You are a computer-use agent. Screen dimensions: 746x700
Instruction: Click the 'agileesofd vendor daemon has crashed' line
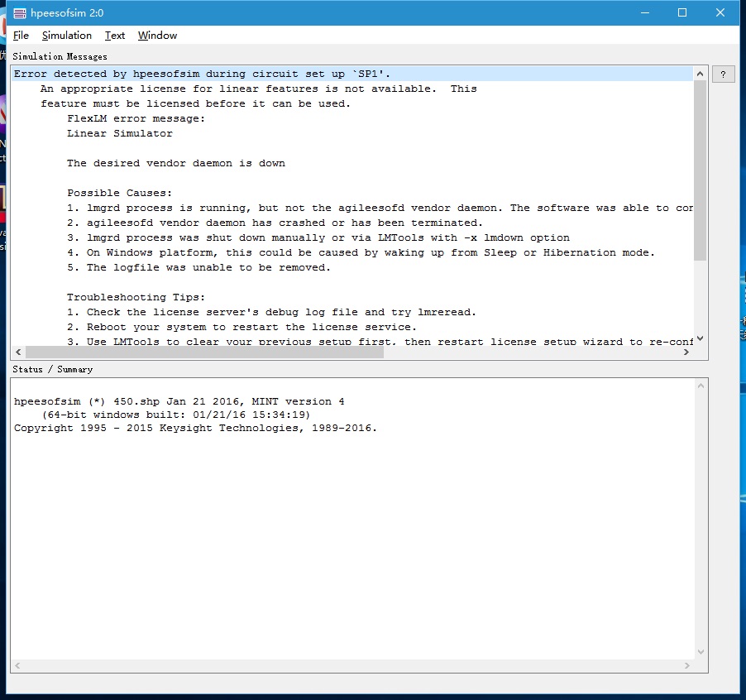[275, 223]
